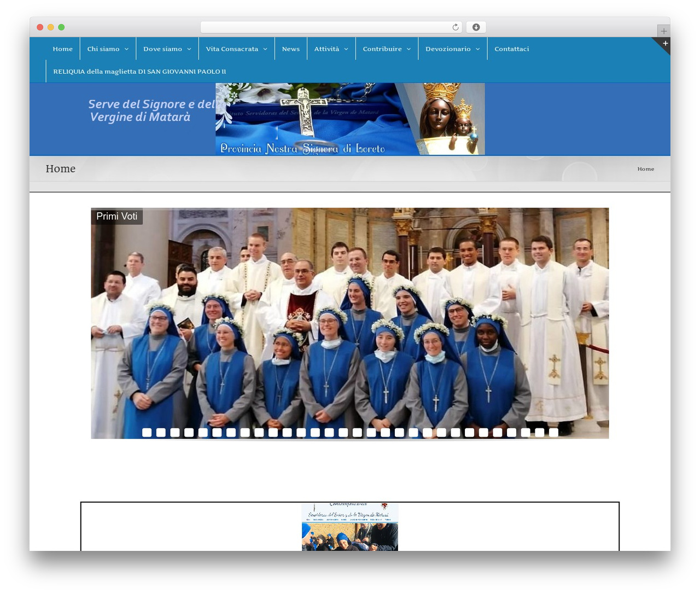Screen dimensions: 700x593
Task: Open the News menu item
Action: click(x=291, y=49)
